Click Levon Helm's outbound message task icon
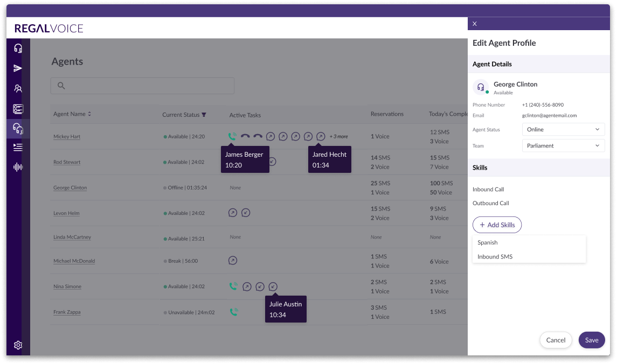The width and height of the screenshot is (617, 364). point(233,213)
